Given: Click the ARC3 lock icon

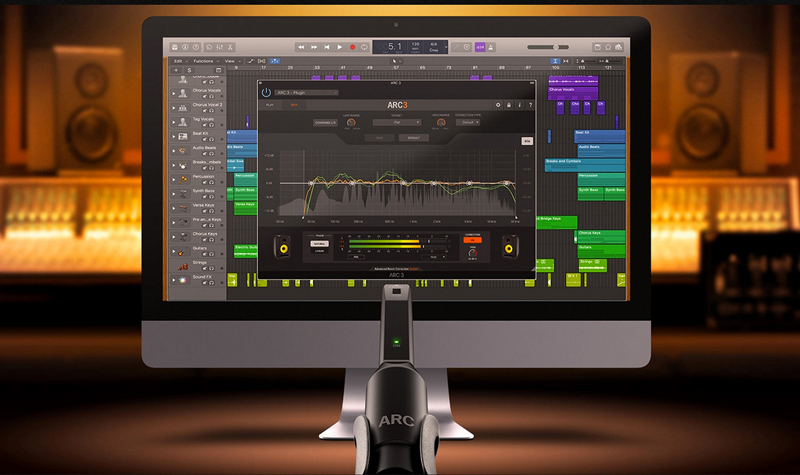Looking at the screenshot, I should 509,105.
